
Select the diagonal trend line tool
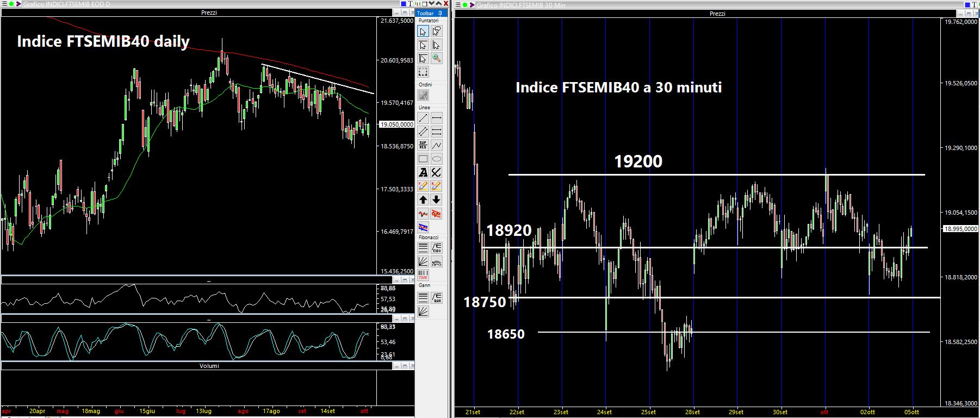tap(423, 118)
